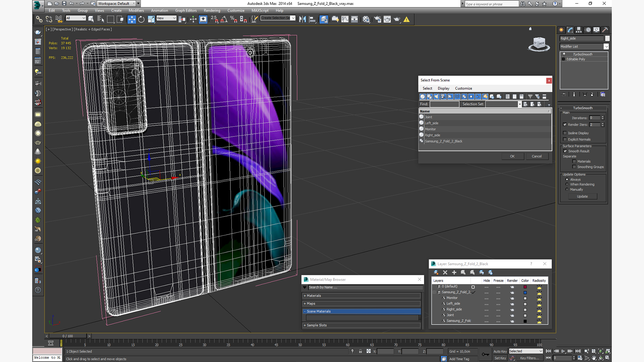This screenshot has width=644, height=362.
Task: Click the Set Key button
Action: click(x=500, y=358)
